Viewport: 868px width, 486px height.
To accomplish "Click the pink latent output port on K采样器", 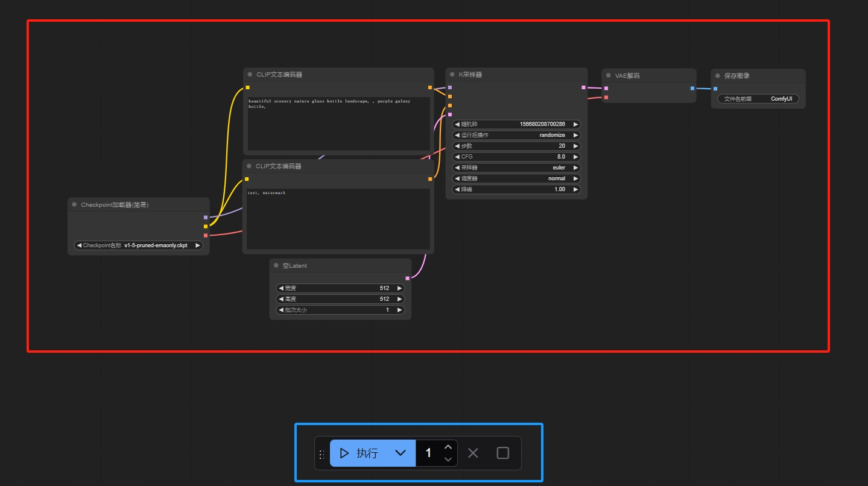I will 583,87.
